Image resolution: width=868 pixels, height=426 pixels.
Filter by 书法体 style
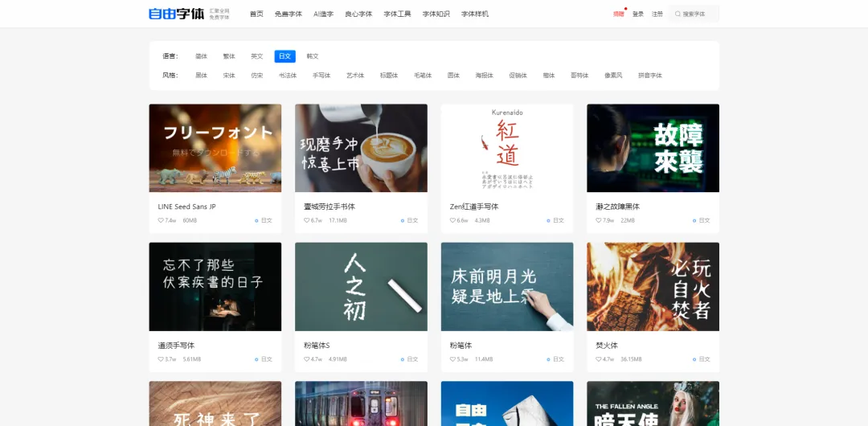288,76
